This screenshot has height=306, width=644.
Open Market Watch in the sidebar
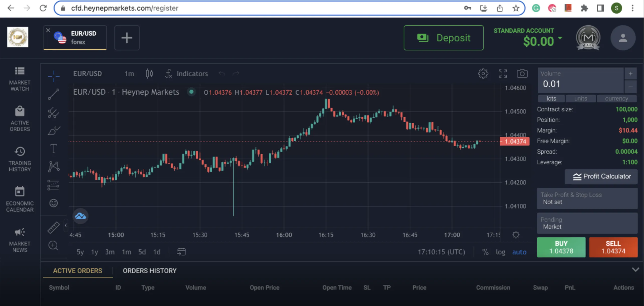point(20,79)
